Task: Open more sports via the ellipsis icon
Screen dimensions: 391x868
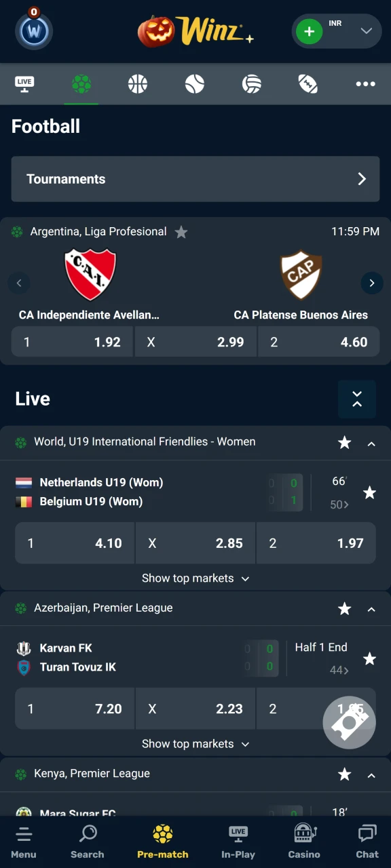Action: [x=365, y=83]
